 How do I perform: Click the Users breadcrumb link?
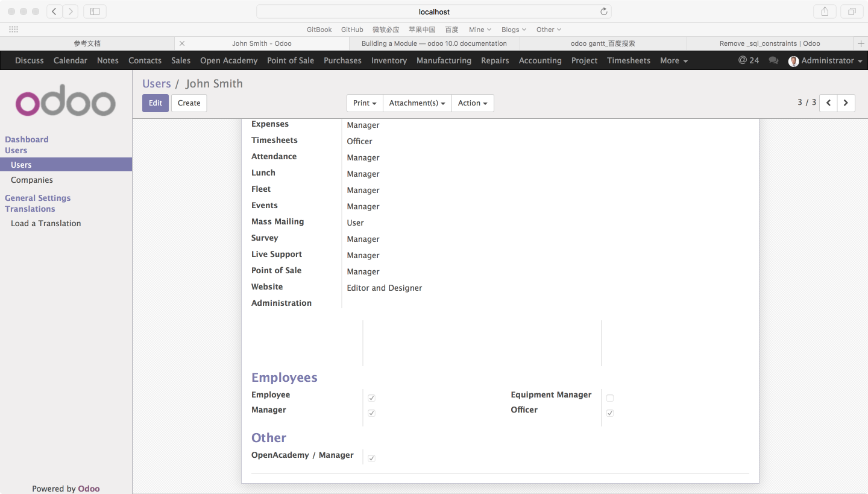[157, 84]
